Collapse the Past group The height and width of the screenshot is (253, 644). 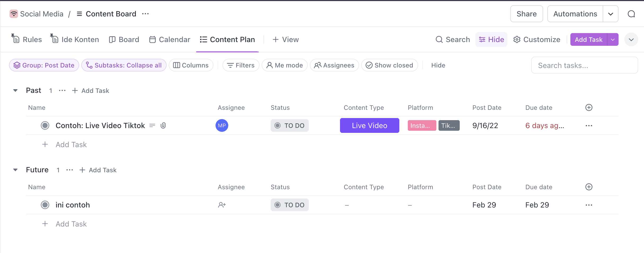click(x=15, y=91)
